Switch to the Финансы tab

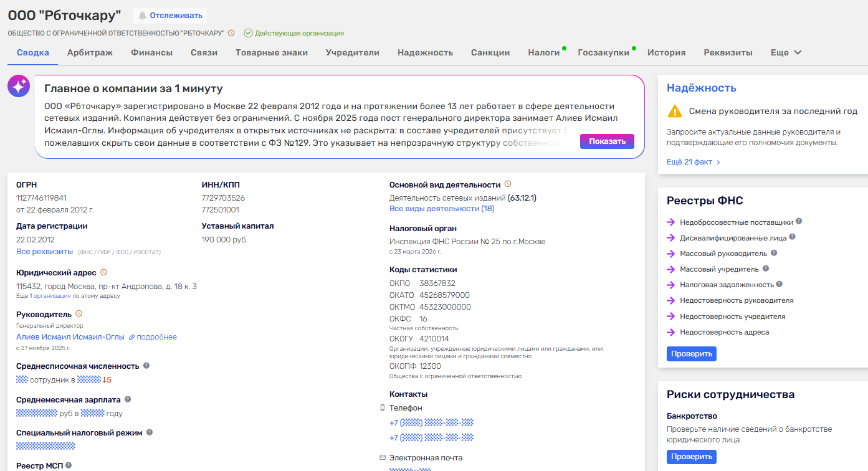point(151,52)
